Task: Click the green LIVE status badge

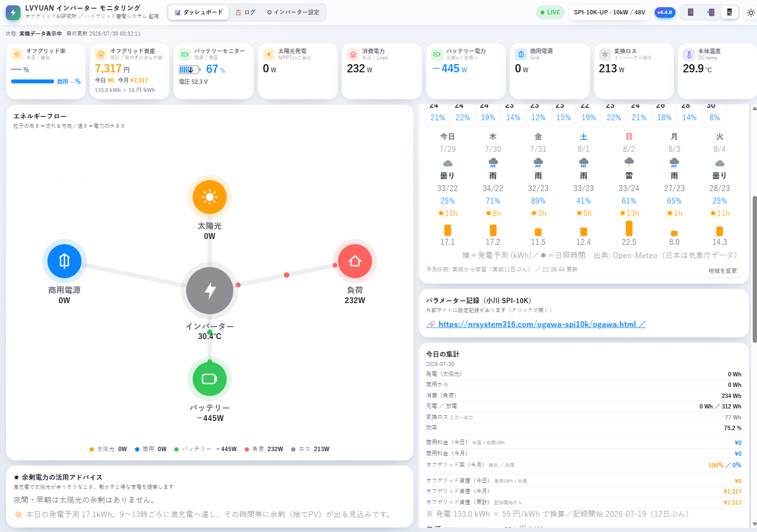Action: coord(550,12)
